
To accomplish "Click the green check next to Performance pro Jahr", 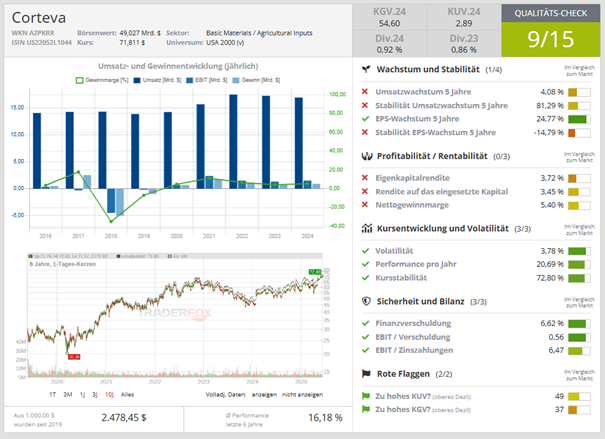I will pyautogui.click(x=365, y=264).
